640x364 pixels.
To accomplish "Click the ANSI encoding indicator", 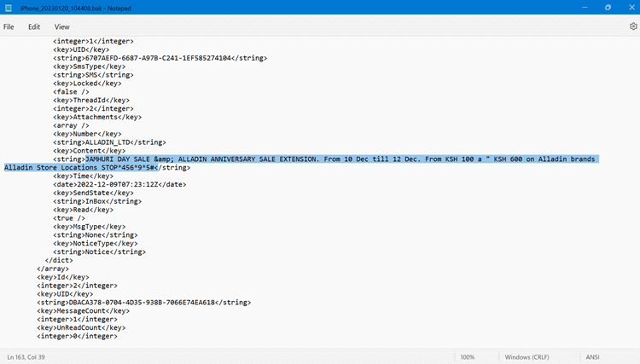I will [593, 356].
